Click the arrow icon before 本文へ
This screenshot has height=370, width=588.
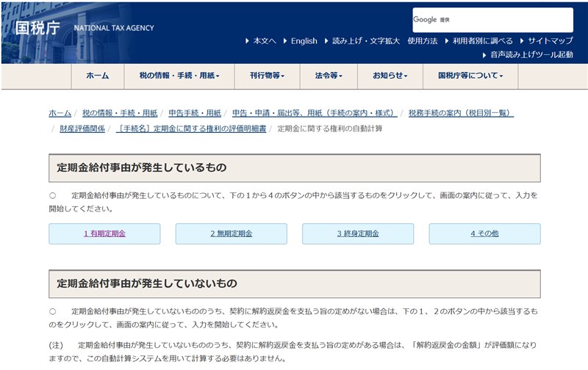pos(247,41)
